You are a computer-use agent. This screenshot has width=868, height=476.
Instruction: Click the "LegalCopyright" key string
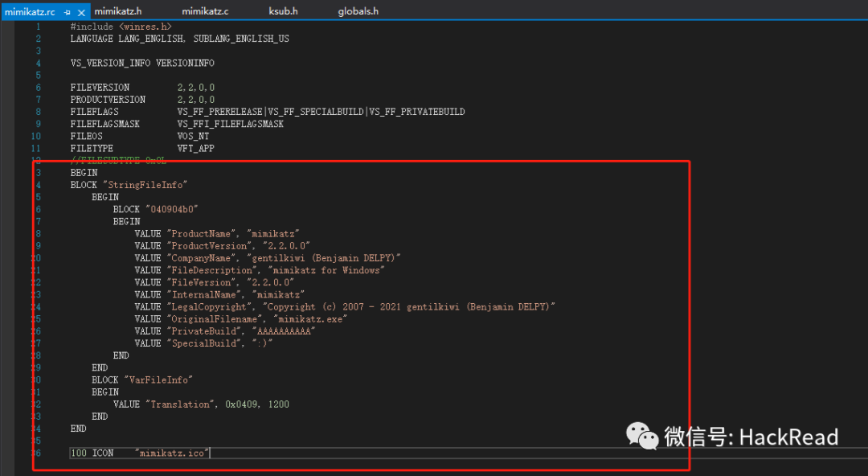click(x=209, y=307)
